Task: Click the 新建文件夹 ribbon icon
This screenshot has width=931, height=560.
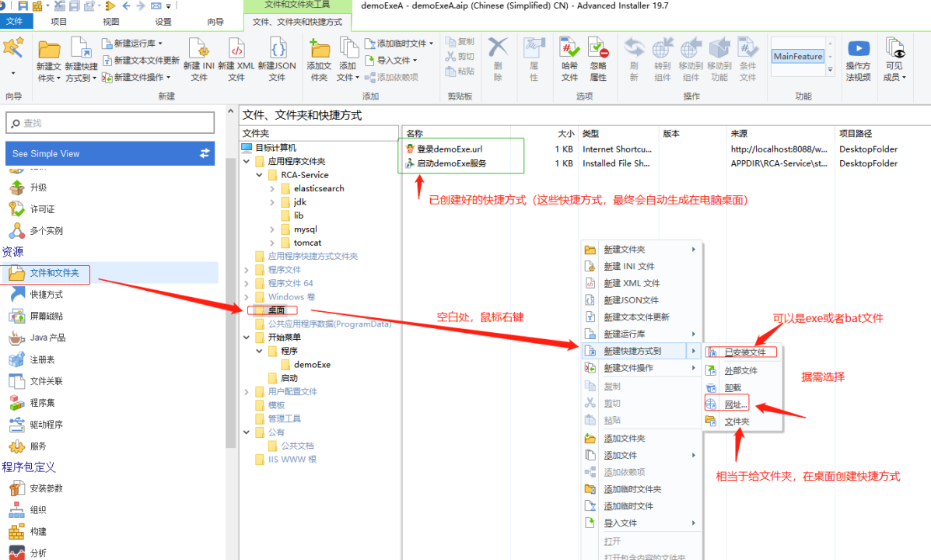Action: pyautogui.click(x=49, y=50)
